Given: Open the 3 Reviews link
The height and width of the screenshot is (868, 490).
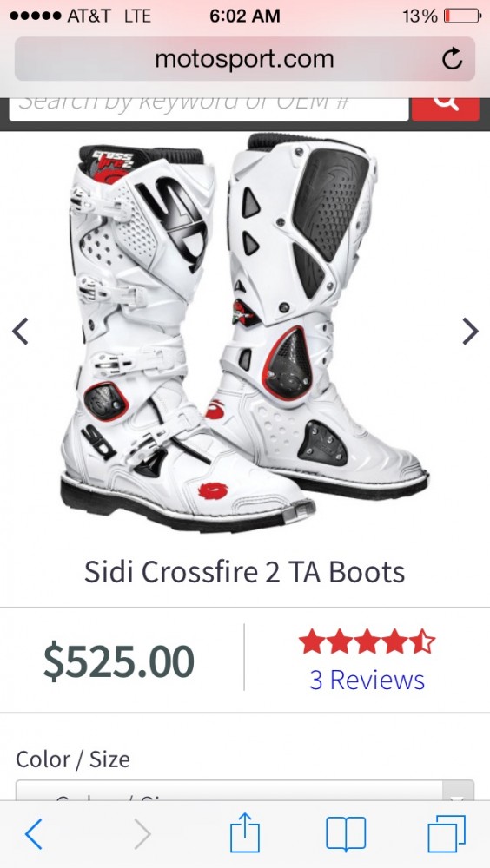Looking at the screenshot, I should [367, 680].
